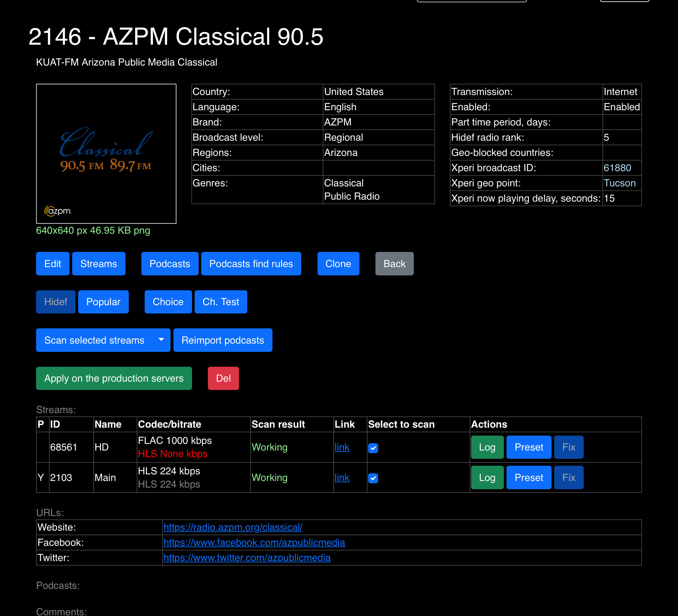Check the HD stream scan checkbox
This screenshot has width=678, height=616.
tap(373, 448)
